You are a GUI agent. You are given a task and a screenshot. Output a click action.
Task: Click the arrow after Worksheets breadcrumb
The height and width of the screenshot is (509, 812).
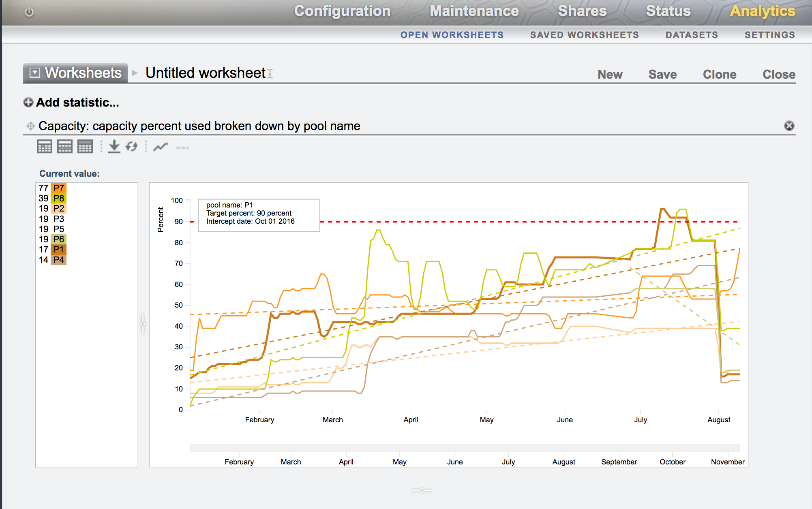tap(135, 73)
